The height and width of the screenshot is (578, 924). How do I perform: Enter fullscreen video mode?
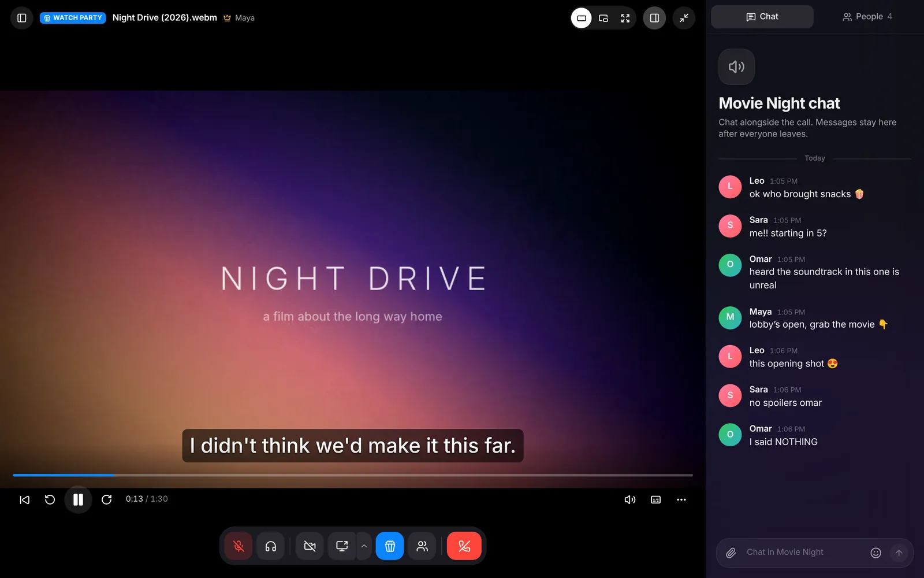pos(625,18)
